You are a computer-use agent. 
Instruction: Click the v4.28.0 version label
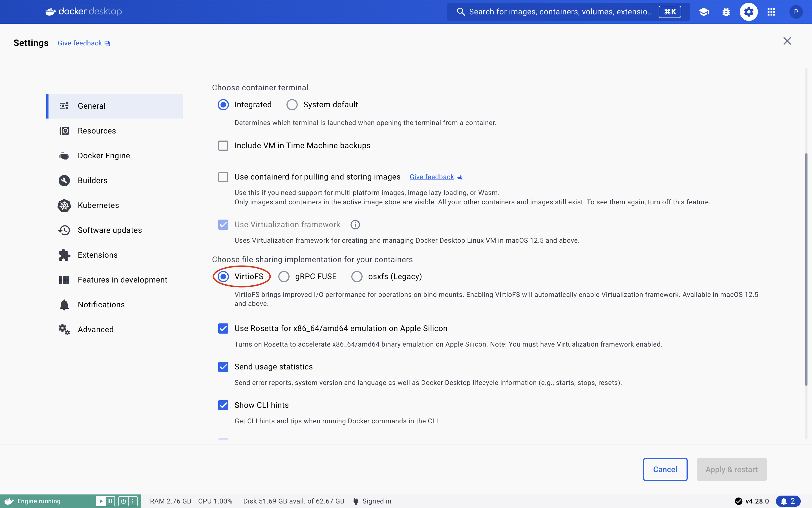pyautogui.click(x=757, y=501)
